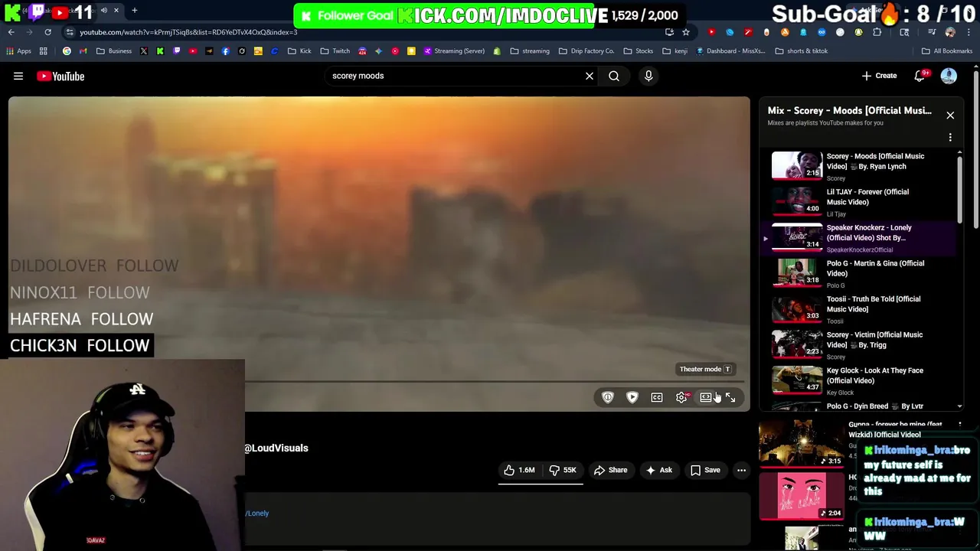Open the streaming bookmarks folder
This screenshot has height=551, width=980.
(530, 51)
